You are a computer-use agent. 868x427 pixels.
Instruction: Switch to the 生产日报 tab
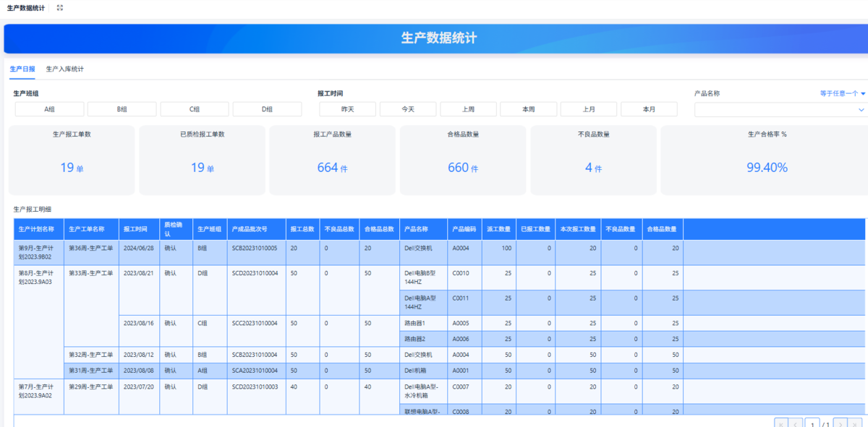[x=22, y=69]
